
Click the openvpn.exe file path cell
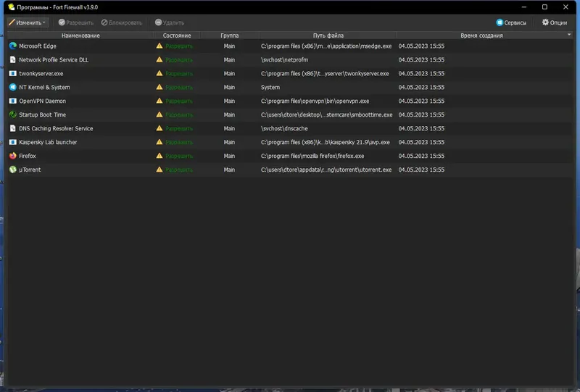pos(315,101)
